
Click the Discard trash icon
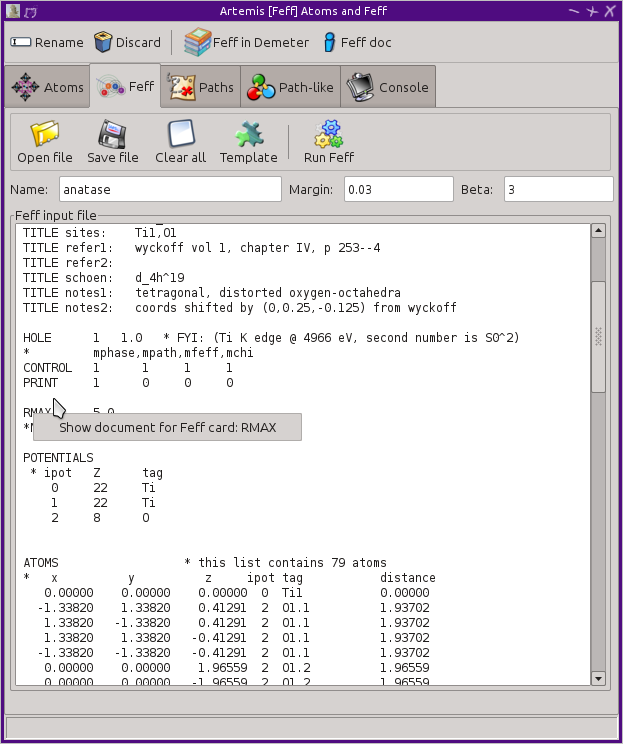click(x=103, y=42)
